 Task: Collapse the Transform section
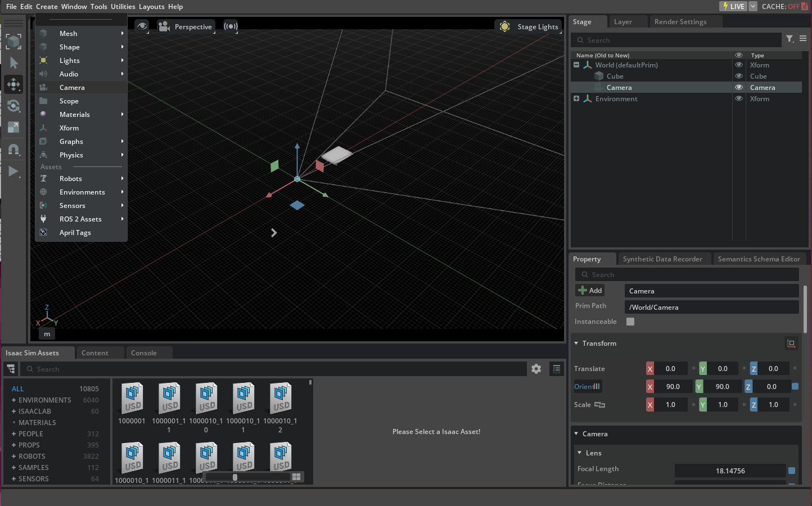click(576, 343)
